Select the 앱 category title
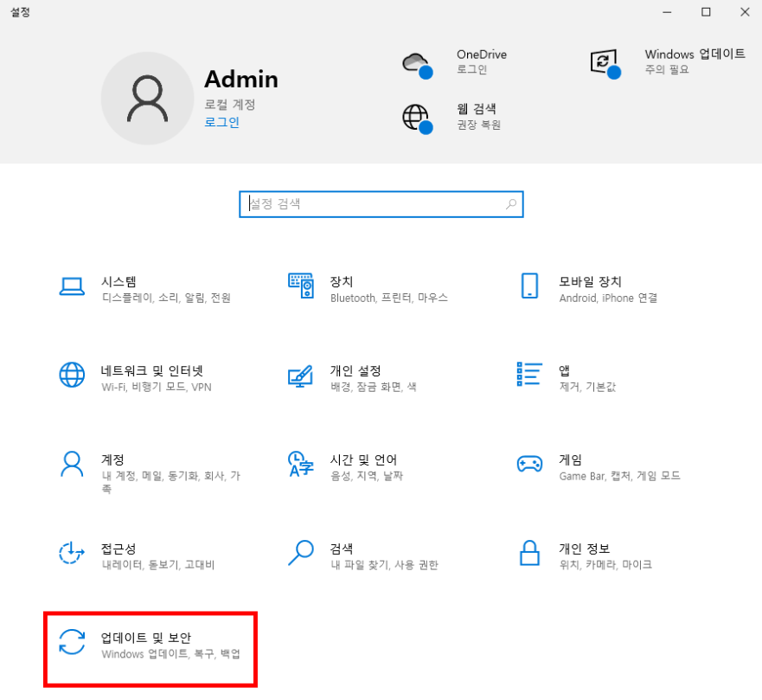The height and width of the screenshot is (700, 762). (564, 370)
